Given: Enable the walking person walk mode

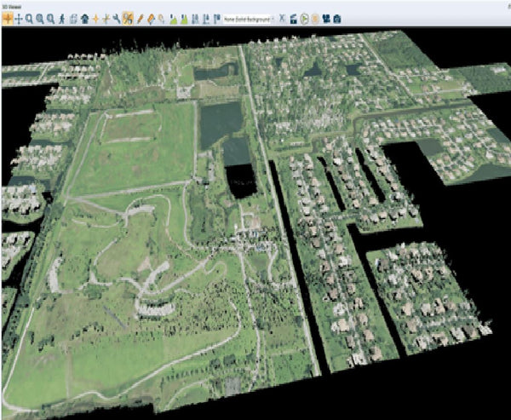Looking at the screenshot, I should (62, 17).
